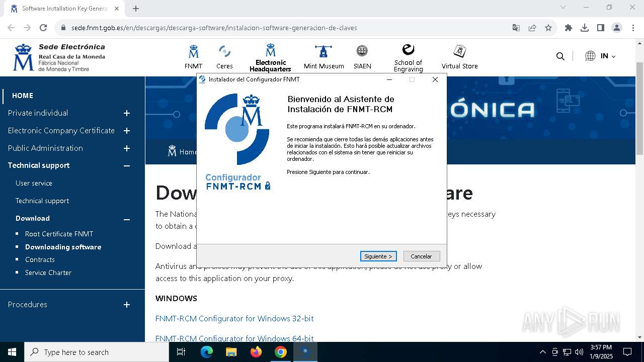The width and height of the screenshot is (644, 362).
Task: Open Technical support sub-item
Action: click(x=42, y=201)
